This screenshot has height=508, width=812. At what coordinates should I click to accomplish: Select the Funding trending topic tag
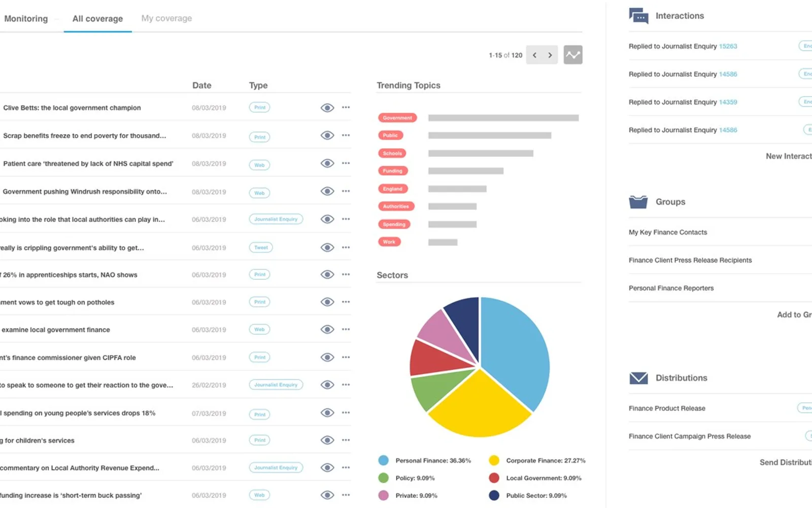click(x=393, y=171)
